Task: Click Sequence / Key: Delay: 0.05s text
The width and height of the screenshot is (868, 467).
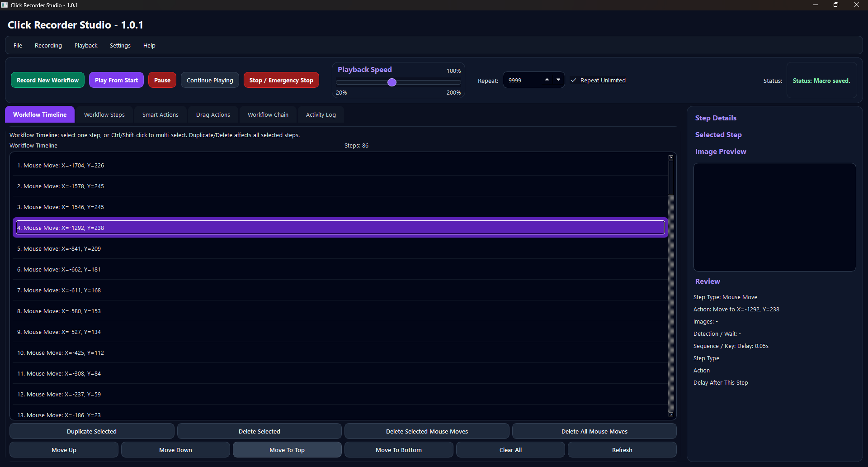Action: coord(731,346)
